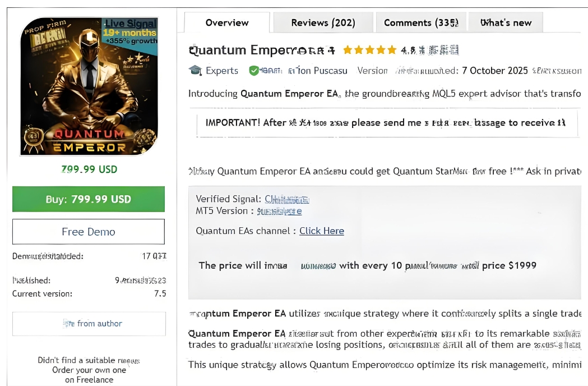This screenshot has height=386, width=588.
Task: Click the Experts category link
Action: point(222,71)
